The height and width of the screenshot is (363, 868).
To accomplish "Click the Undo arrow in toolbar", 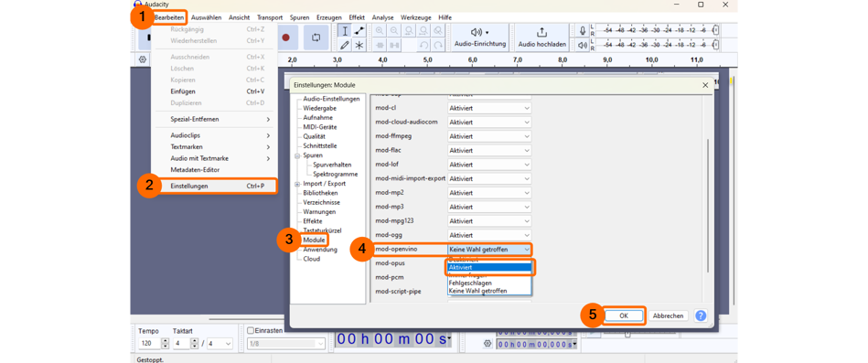I will (x=423, y=46).
